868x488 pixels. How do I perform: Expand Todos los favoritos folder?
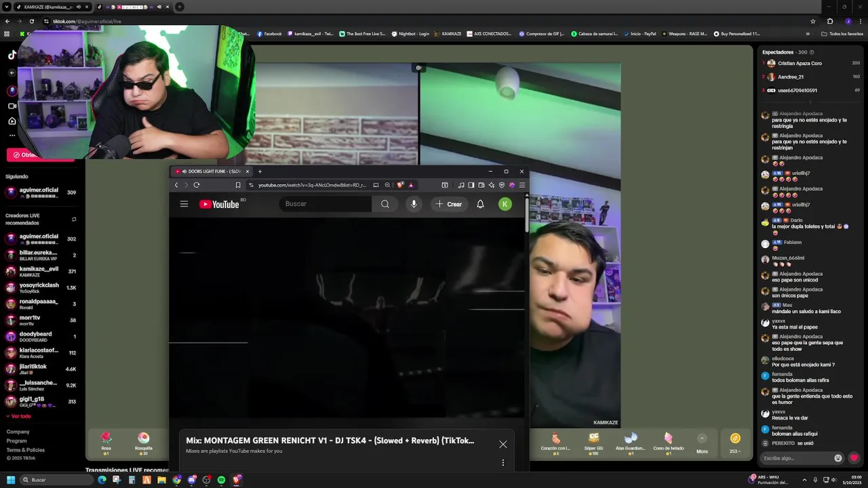point(842,33)
